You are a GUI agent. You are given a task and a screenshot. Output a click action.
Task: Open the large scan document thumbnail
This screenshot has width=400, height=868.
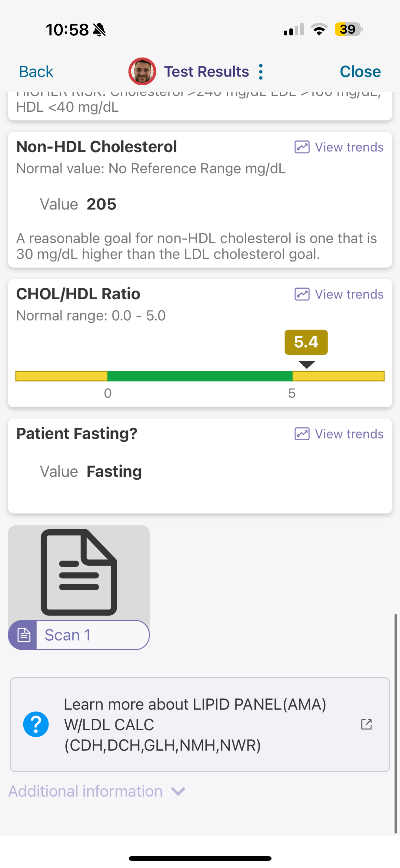79,573
